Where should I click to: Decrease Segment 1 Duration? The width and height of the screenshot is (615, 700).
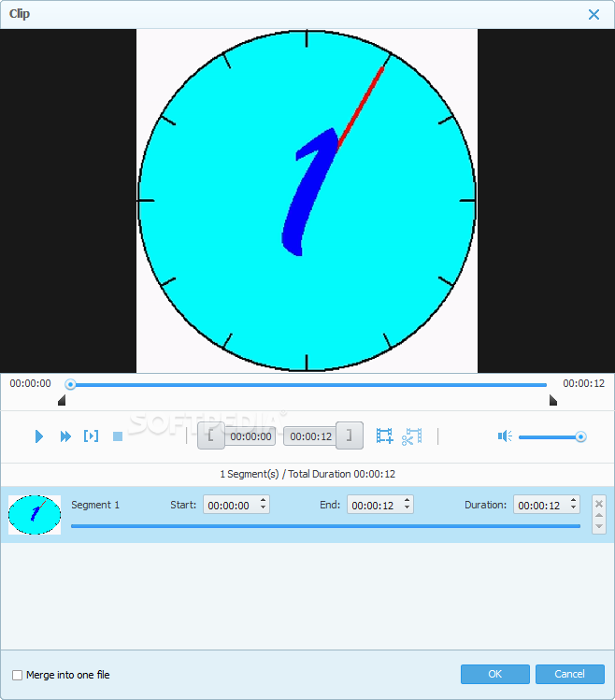pyautogui.click(x=574, y=508)
